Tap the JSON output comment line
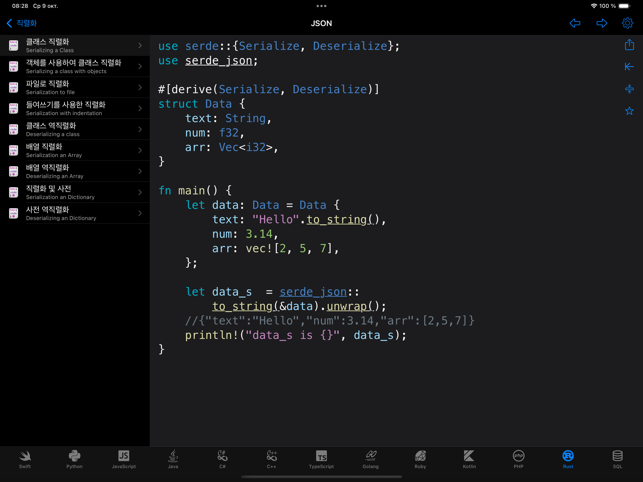Viewport: 643px width, 482px height. coord(329,321)
